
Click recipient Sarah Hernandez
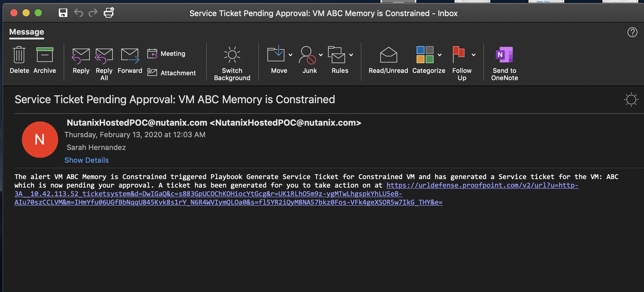[96, 148]
